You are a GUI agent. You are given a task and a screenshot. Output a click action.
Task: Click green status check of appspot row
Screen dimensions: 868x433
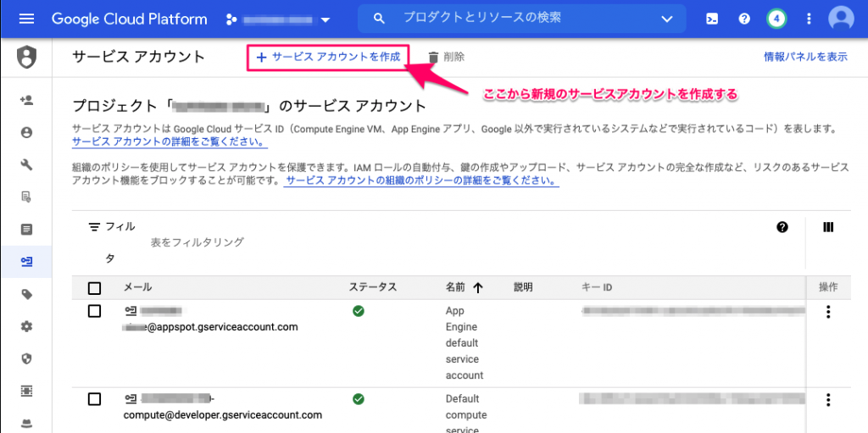(x=359, y=311)
